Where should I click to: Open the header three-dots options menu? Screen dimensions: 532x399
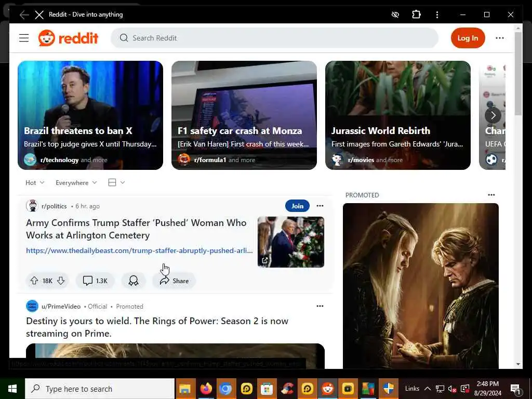point(499,38)
